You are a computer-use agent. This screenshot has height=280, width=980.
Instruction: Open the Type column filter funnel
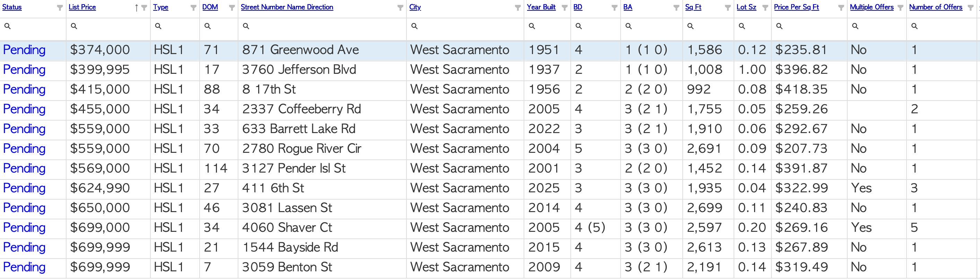pos(194,8)
